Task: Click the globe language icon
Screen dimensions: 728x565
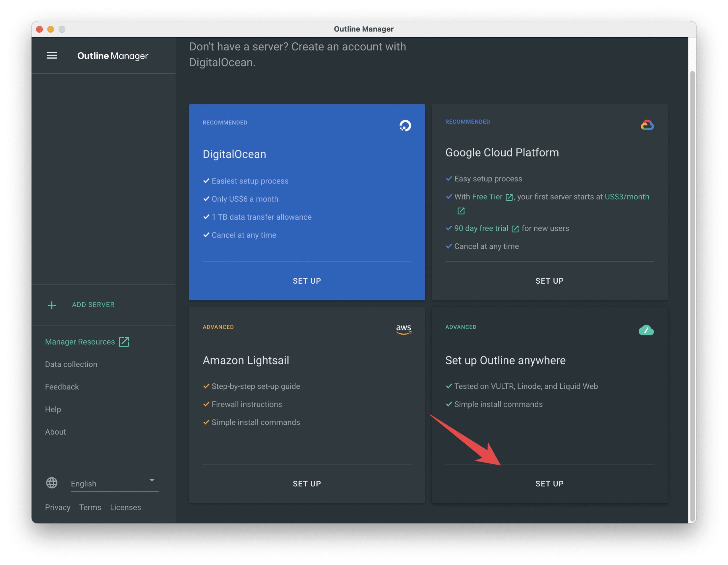Action: pos(52,482)
